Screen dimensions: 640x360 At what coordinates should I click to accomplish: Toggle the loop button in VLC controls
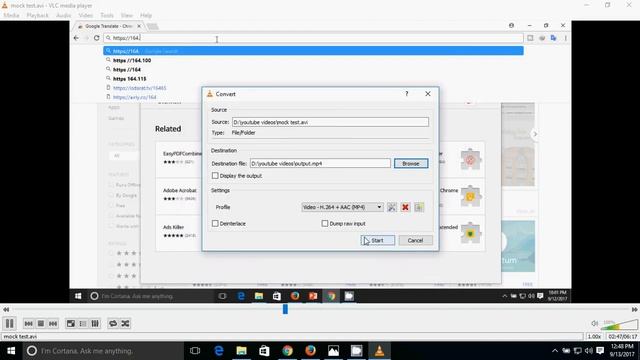click(x=113, y=323)
